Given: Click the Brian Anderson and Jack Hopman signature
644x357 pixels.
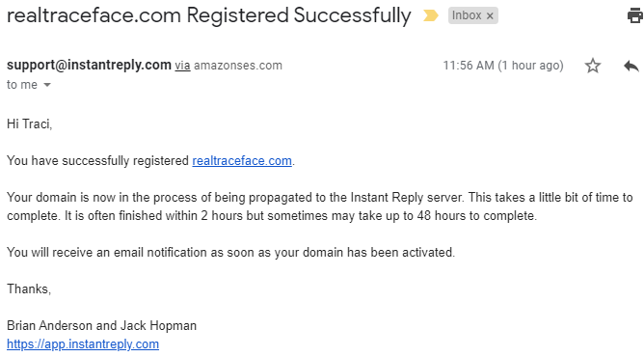Looking at the screenshot, I should (x=101, y=326).
